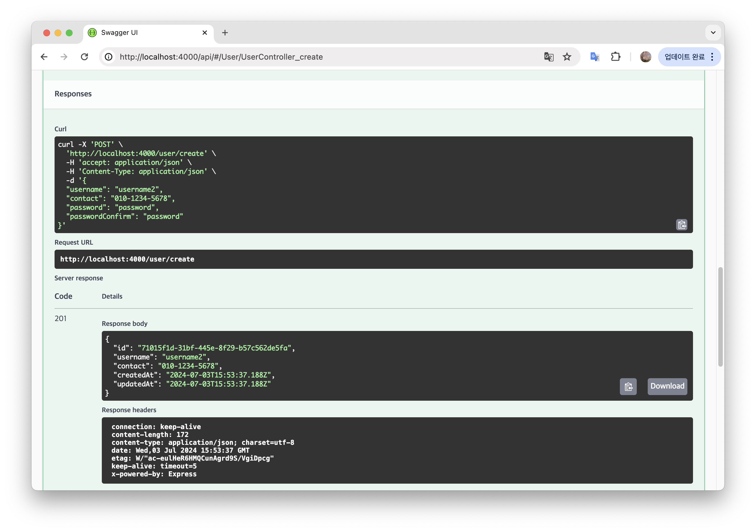Select the Swagger UI tab
This screenshot has height=532, width=756.
tap(148, 33)
